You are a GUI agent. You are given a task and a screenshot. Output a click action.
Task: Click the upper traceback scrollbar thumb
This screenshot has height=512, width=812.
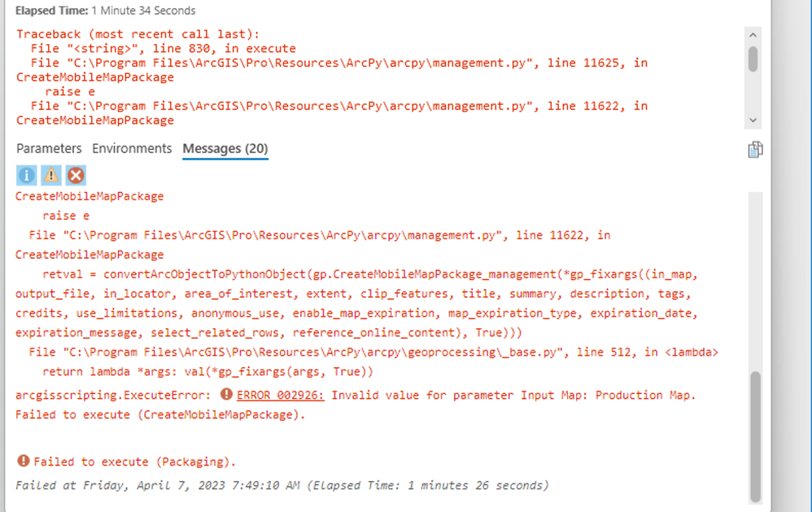[753, 59]
